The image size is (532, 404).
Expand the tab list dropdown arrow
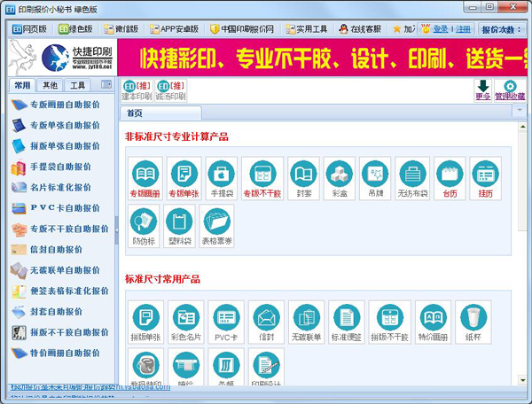(x=520, y=112)
